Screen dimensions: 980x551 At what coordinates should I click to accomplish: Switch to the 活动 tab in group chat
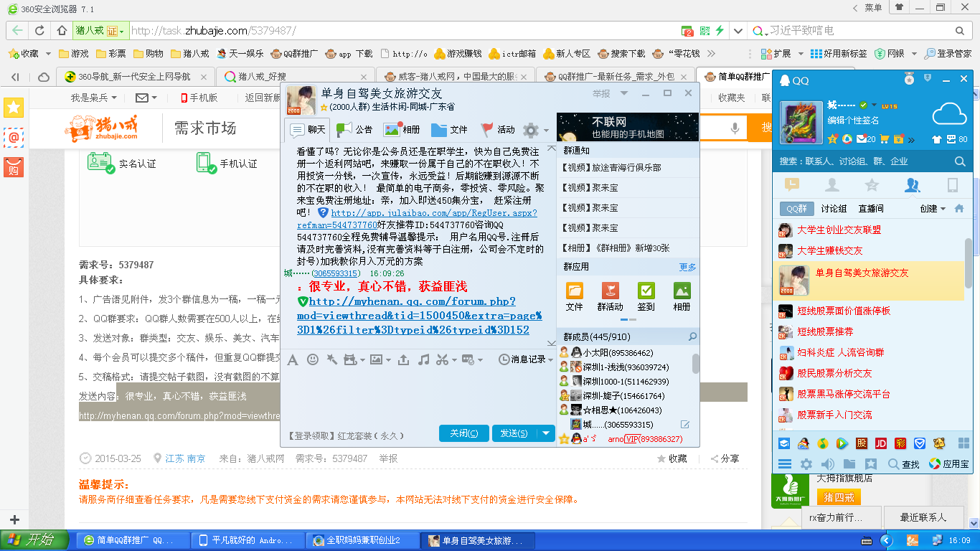497,130
